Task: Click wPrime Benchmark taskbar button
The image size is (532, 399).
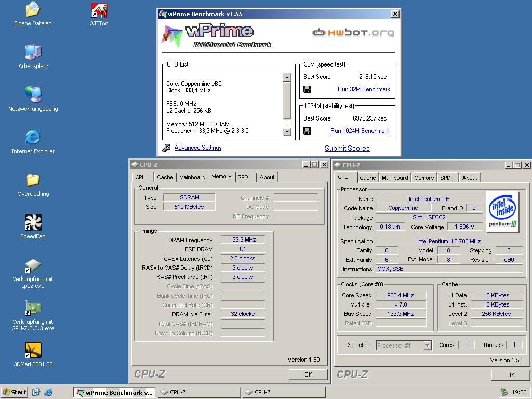Action: tap(115, 393)
